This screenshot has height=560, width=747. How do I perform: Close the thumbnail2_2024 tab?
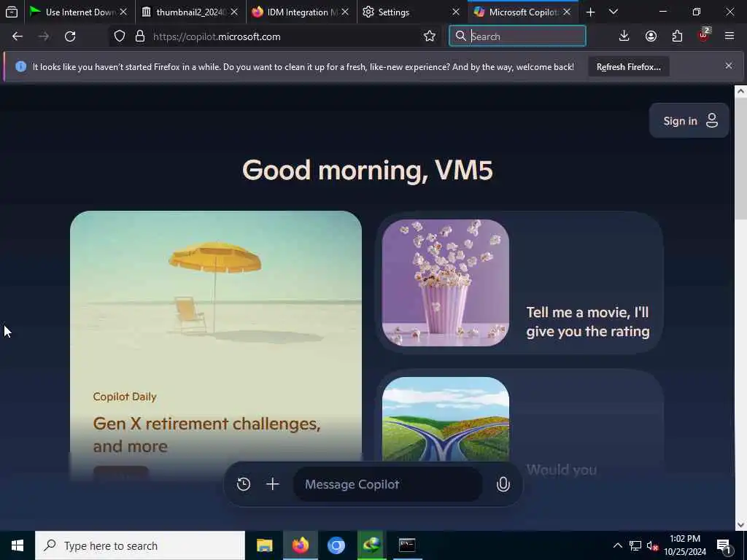pyautogui.click(x=234, y=12)
